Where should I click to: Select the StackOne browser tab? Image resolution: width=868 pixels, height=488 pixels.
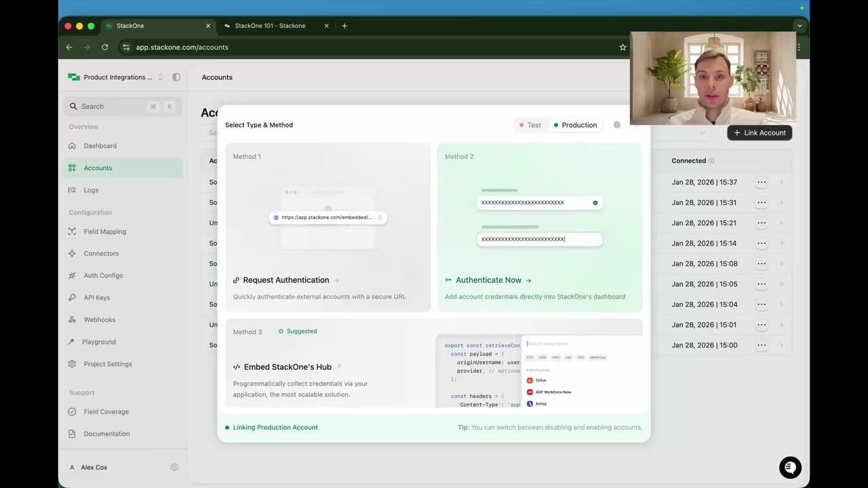click(158, 26)
